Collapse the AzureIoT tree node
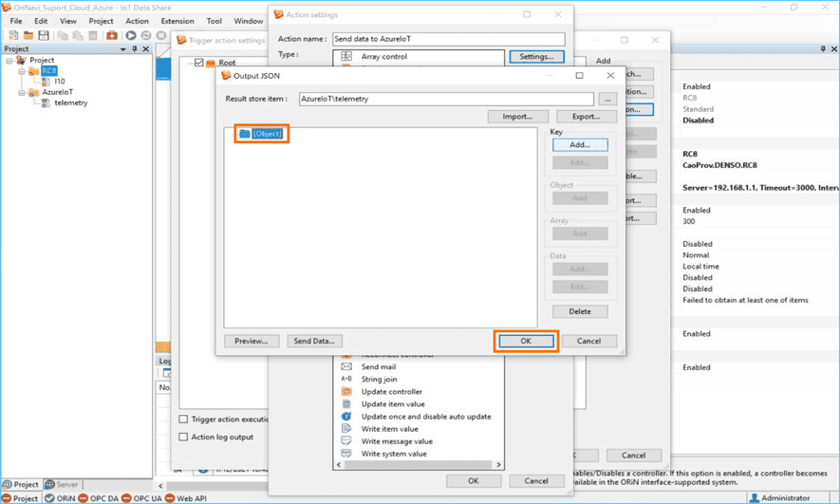This screenshot has height=504, width=840. pos(22,93)
